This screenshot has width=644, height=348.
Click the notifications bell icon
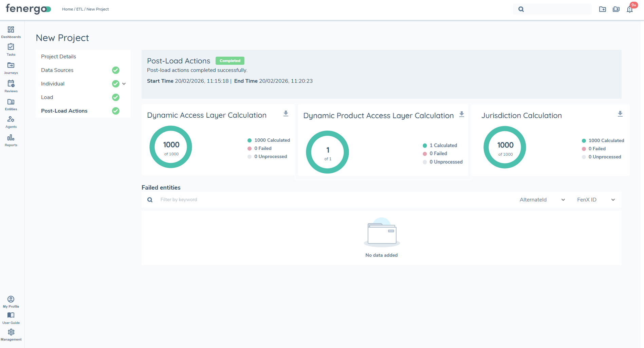point(630,9)
